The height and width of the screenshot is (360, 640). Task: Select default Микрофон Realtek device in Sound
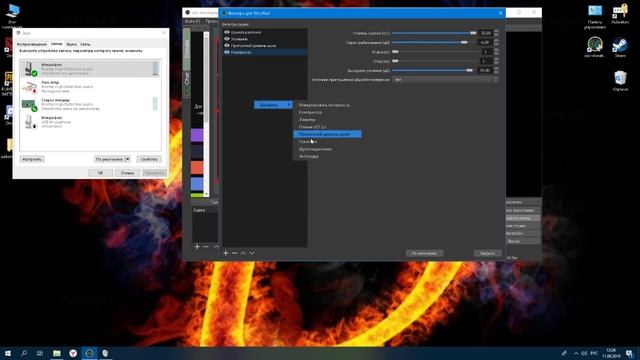pyautogui.click(x=90, y=69)
